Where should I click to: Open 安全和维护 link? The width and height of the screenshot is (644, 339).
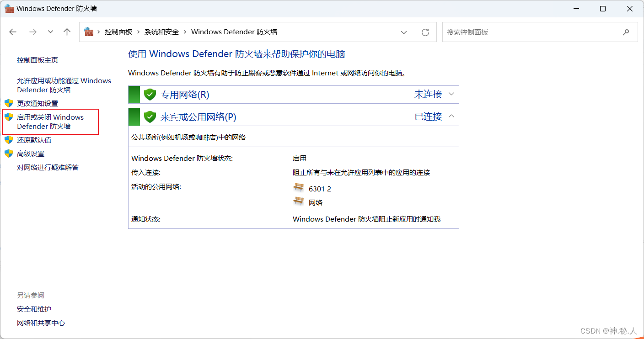(34, 309)
